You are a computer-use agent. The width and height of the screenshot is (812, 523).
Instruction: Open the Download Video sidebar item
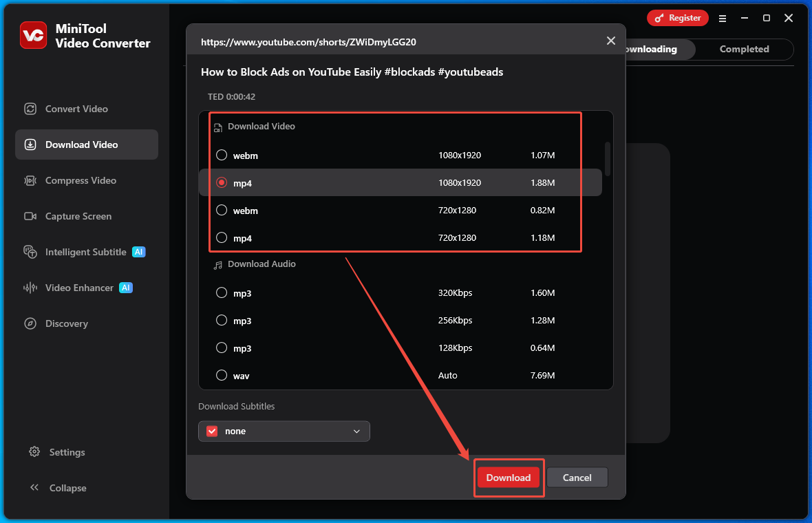click(x=87, y=145)
